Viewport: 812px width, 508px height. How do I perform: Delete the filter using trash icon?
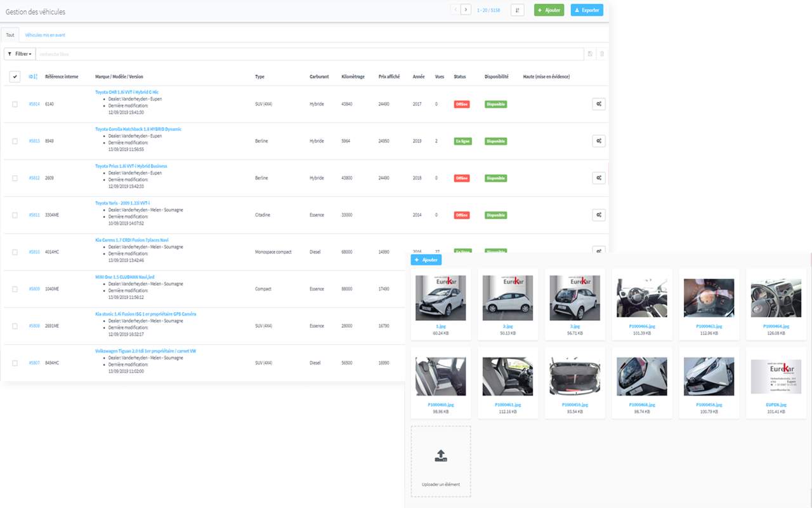pos(602,54)
